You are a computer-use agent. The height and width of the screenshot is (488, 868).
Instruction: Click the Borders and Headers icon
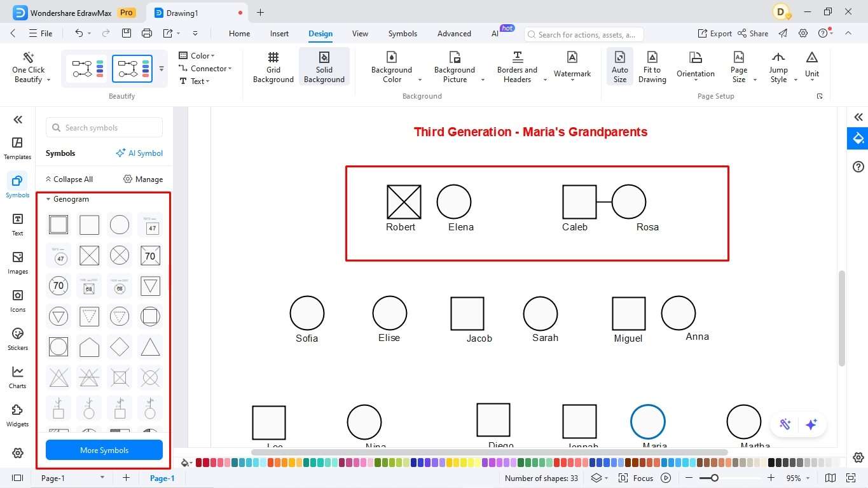pyautogui.click(x=518, y=57)
